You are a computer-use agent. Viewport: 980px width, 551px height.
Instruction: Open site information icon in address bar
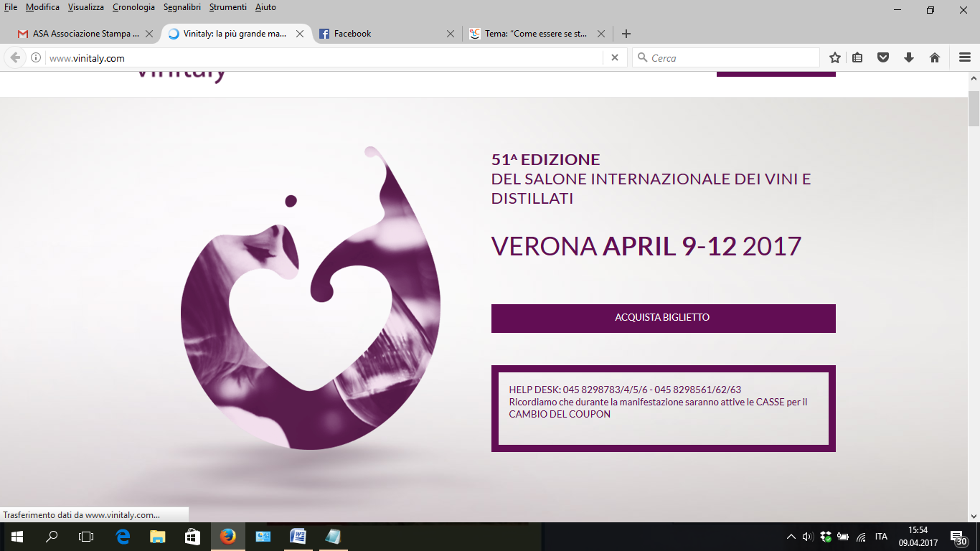coord(36,58)
